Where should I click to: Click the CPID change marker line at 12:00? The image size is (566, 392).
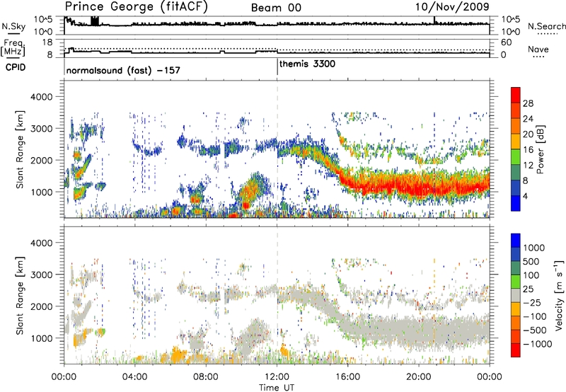[277, 67]
